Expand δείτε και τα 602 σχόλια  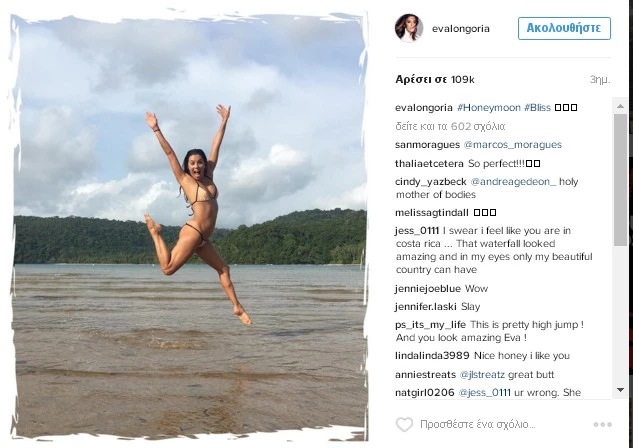(450, 126)
